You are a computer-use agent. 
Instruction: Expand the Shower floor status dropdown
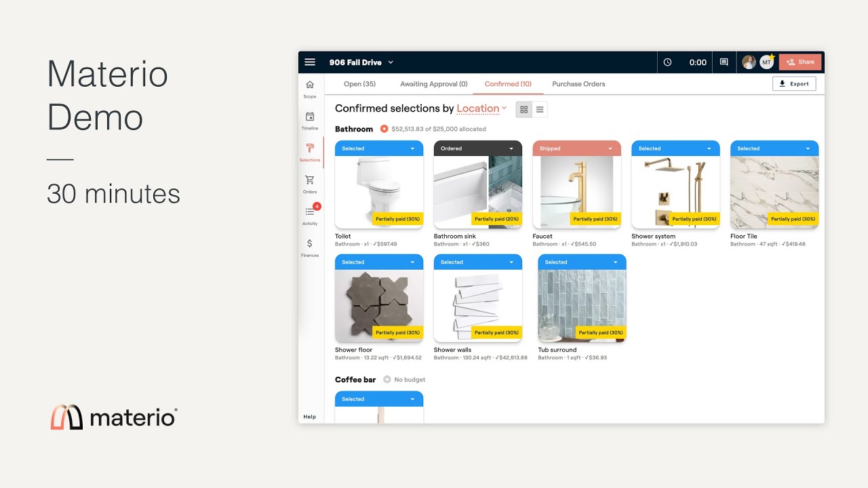412,262
